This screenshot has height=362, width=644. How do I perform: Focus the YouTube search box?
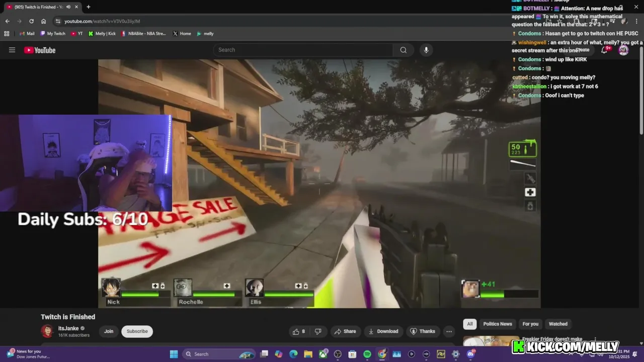click(x=303, y=50)
